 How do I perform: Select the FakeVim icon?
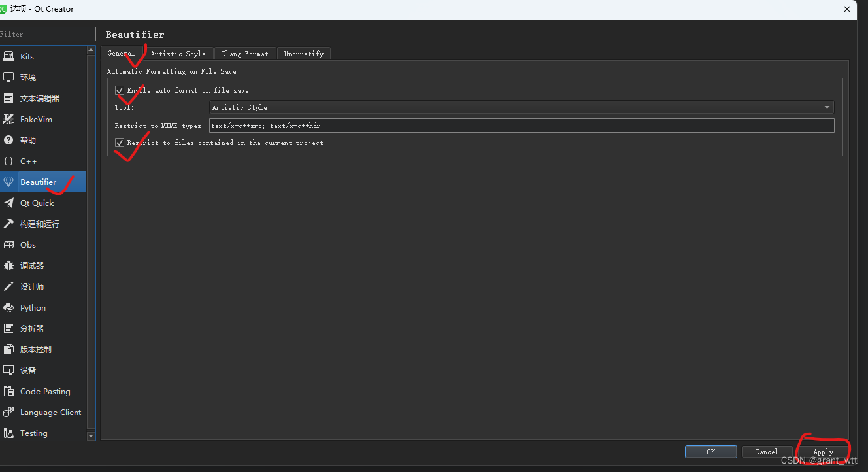(x=8, y=120)
